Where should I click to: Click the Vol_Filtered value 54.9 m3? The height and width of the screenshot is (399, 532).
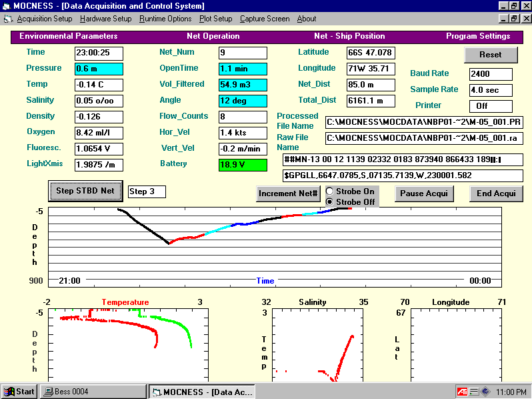[x=243, y=85]
